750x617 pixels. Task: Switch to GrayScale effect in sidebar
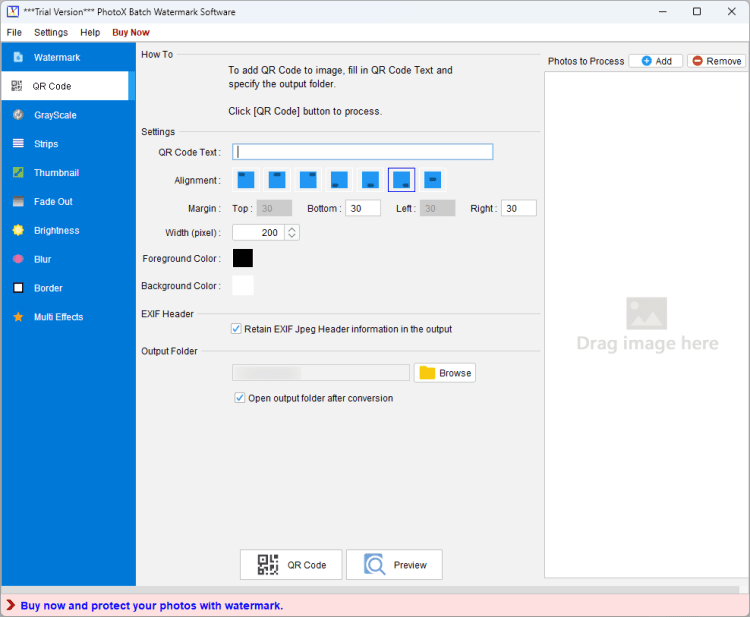68,115
